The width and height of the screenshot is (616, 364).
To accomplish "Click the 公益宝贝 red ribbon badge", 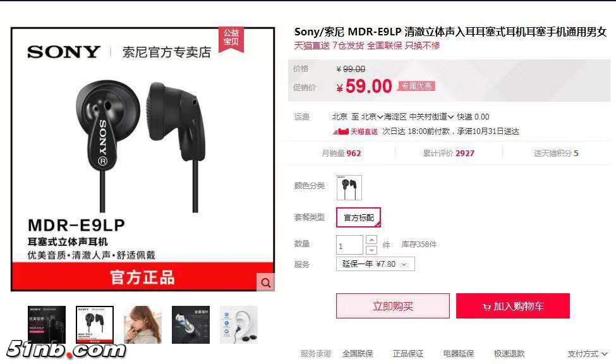I will tap(231, 39).
